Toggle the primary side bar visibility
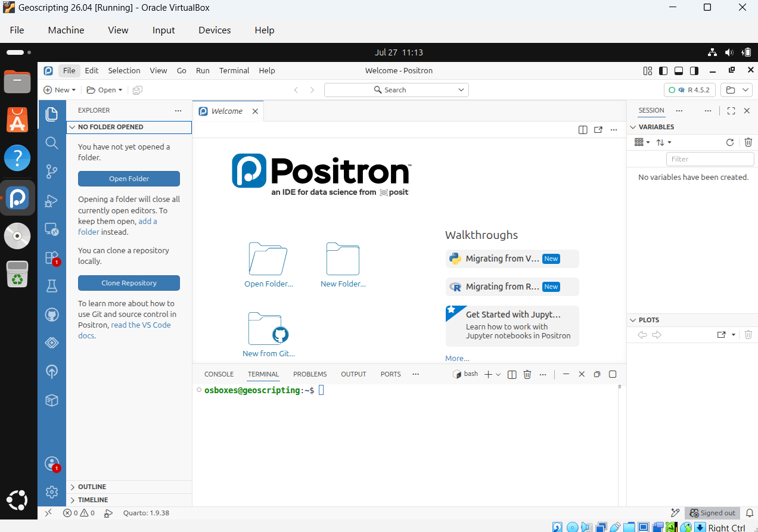The height and width of the screenshot is (532, 758). pos(663,71)
